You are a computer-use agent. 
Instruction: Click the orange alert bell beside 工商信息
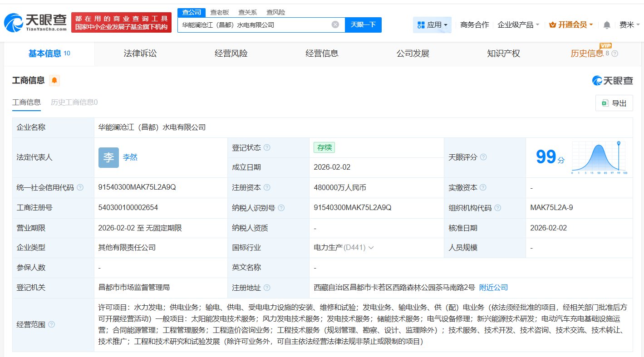[54, 81]
